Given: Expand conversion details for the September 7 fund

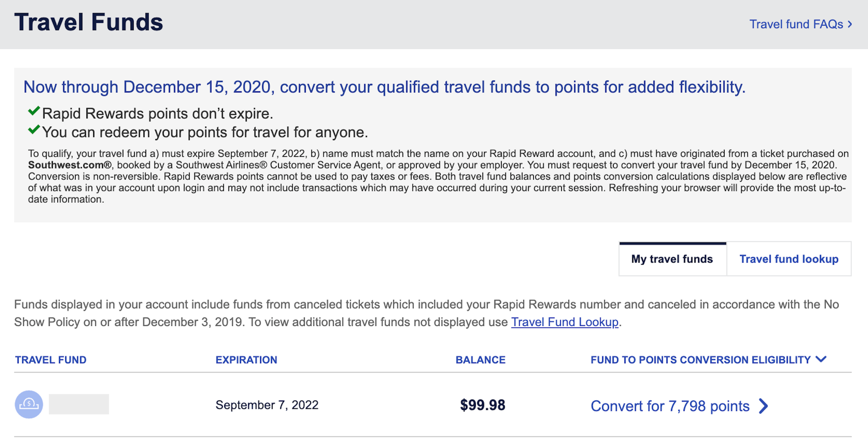Looking at the screenshot, I should [670, 406].
